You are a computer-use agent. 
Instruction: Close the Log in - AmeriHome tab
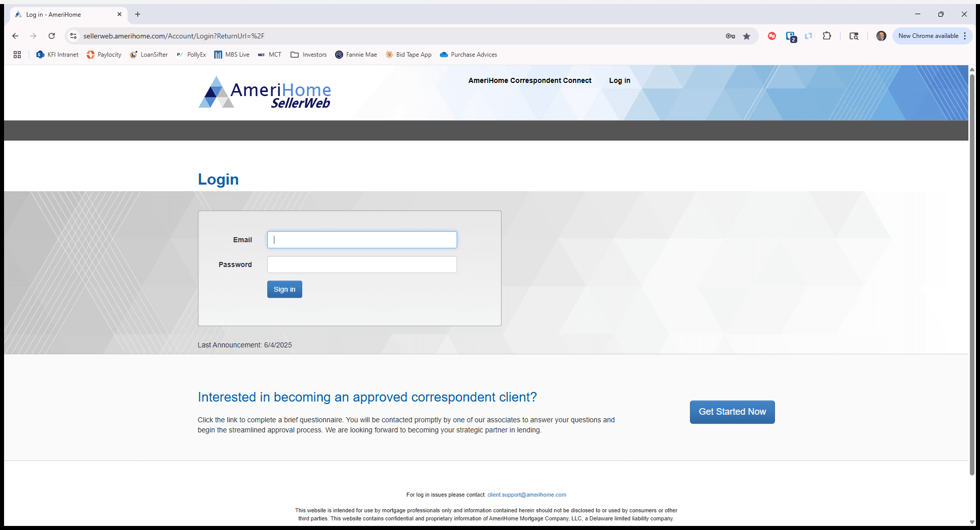click(119, 14)
